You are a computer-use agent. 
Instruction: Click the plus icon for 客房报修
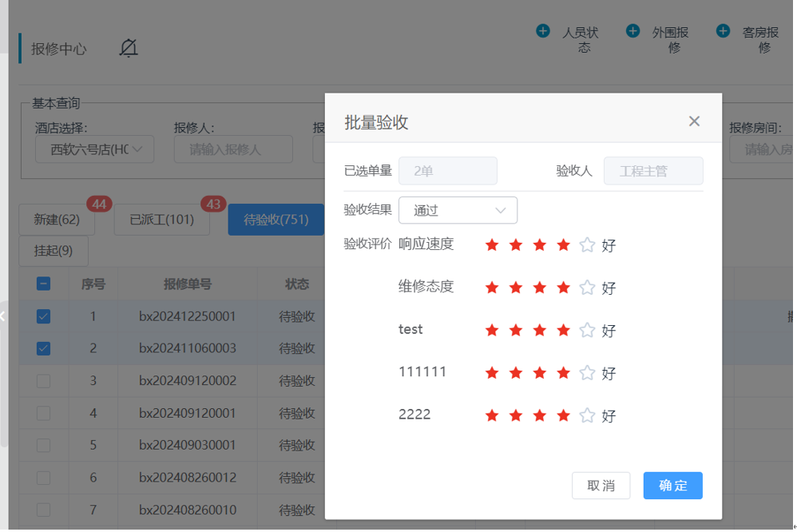(x=723, y=31)
